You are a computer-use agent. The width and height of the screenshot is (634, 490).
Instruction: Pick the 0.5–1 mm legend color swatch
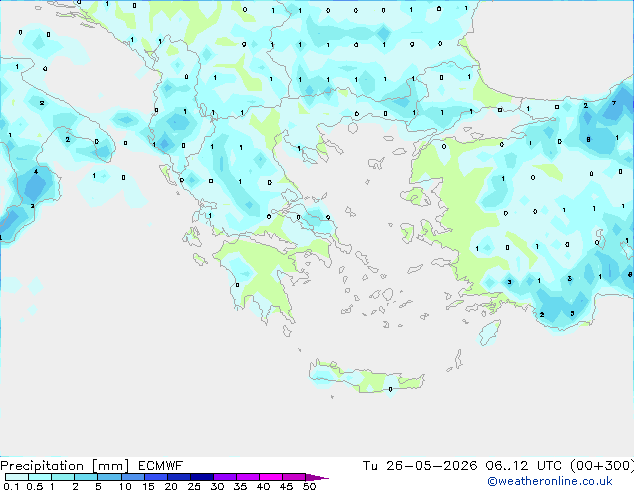(x=40, y=477)
